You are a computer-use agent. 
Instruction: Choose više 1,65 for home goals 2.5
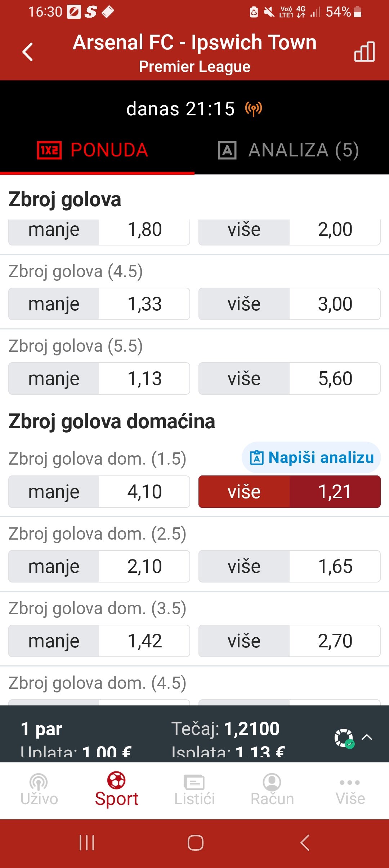289,566
